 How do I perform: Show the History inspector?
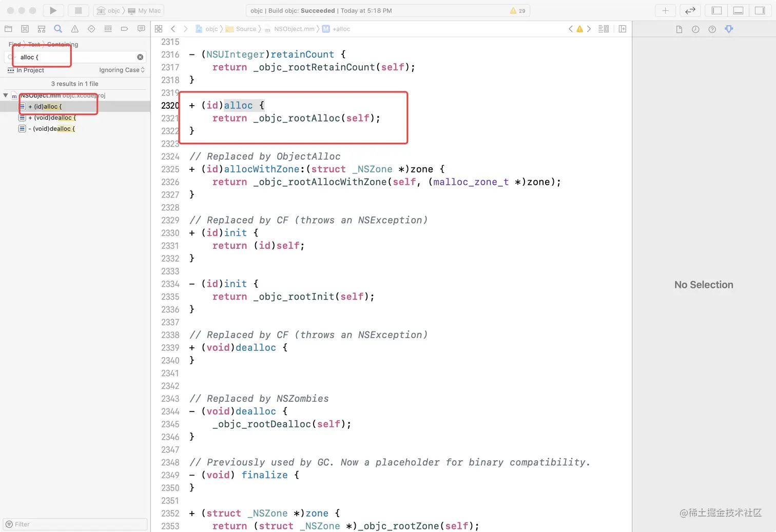pyautogui.click(x=695, y=29)
